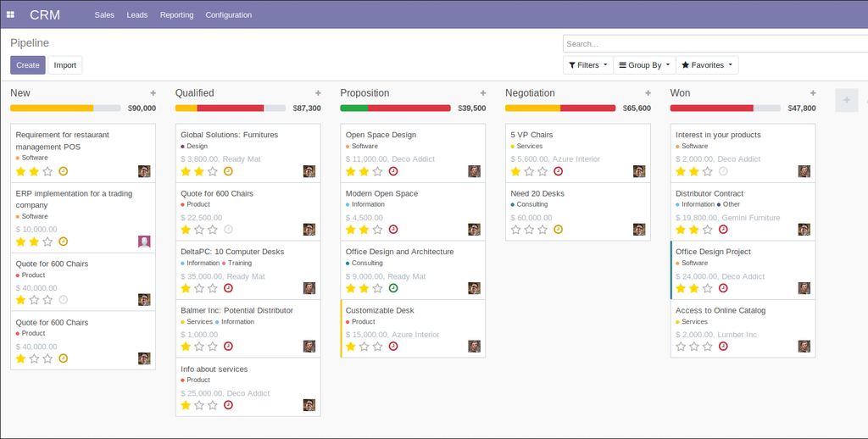868x439 pixels.
Task: Click salesperson avatar on Need 20 Desks card
Action: pos(639,229)
